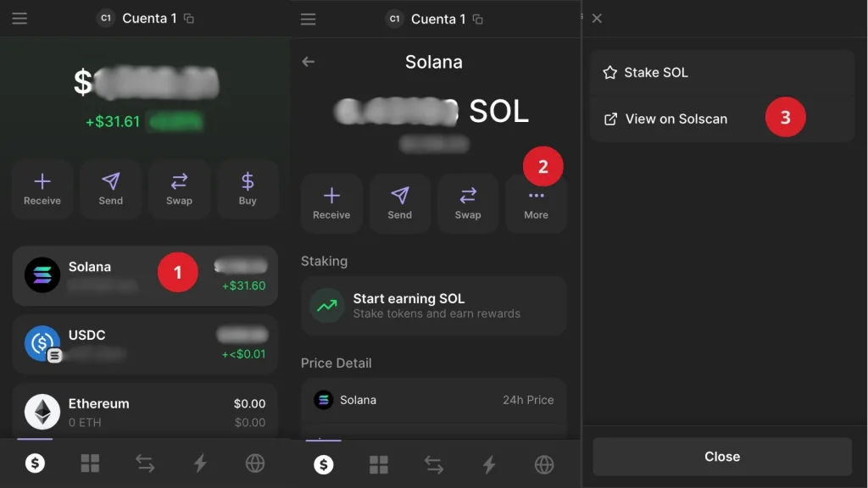Click C1 account avatar in Solana panel
The image size is (868, 488).
[x=394, y=19]
